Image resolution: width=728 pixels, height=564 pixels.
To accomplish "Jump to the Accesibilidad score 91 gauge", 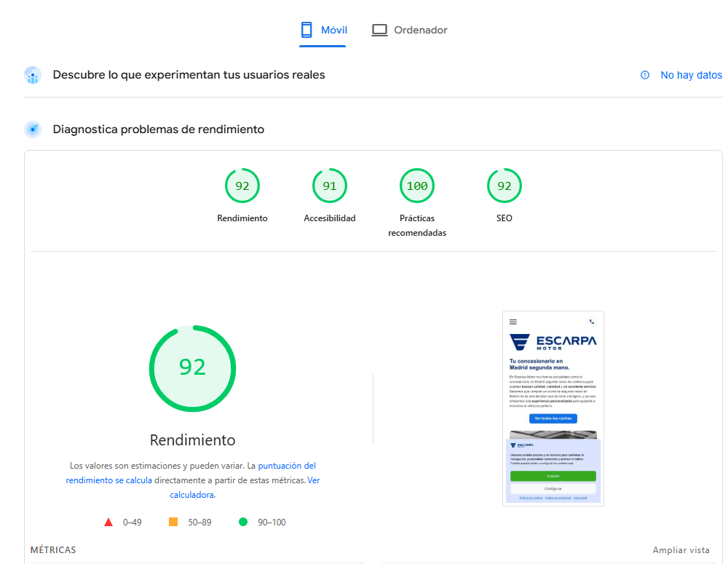I will coord(330,186).
